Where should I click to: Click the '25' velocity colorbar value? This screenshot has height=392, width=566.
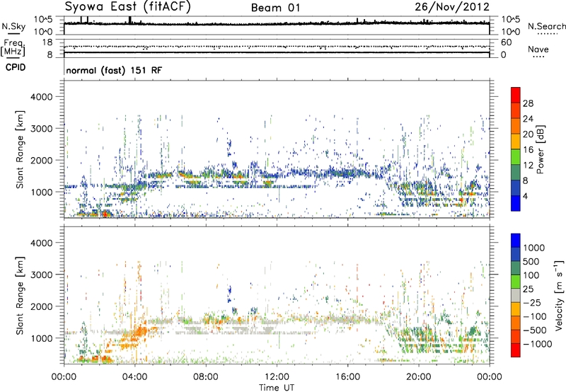coord(528,289)
